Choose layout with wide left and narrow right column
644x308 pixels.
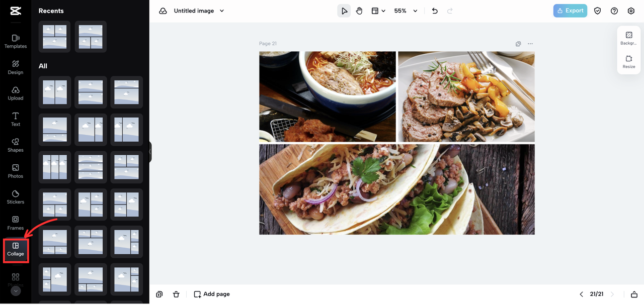click(91, 130)
